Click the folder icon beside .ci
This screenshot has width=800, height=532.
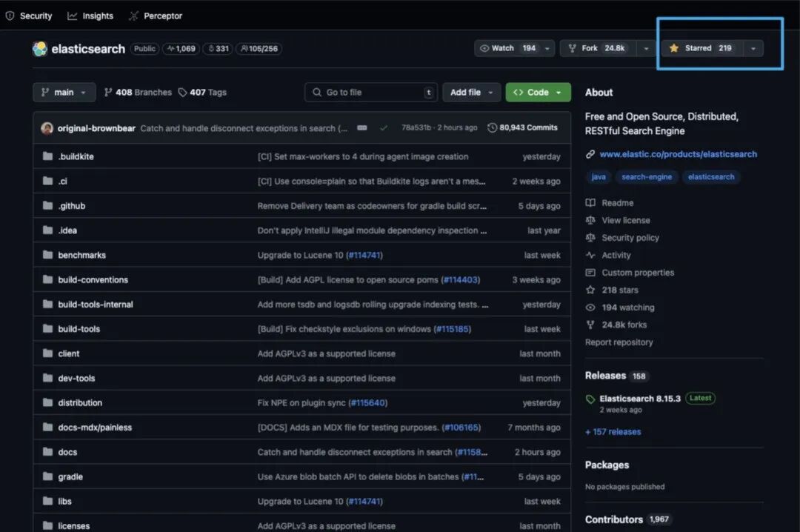coord(48,181)
